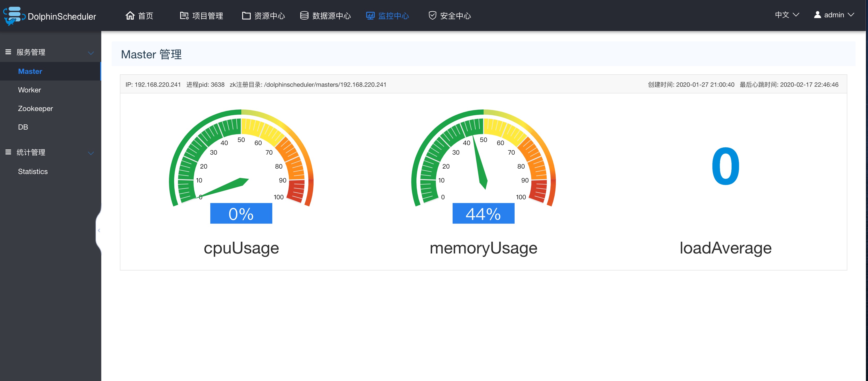Click the home icon beside 首页
The width and height of the screenshot is (868, 381).
click(x=130, y=15)
